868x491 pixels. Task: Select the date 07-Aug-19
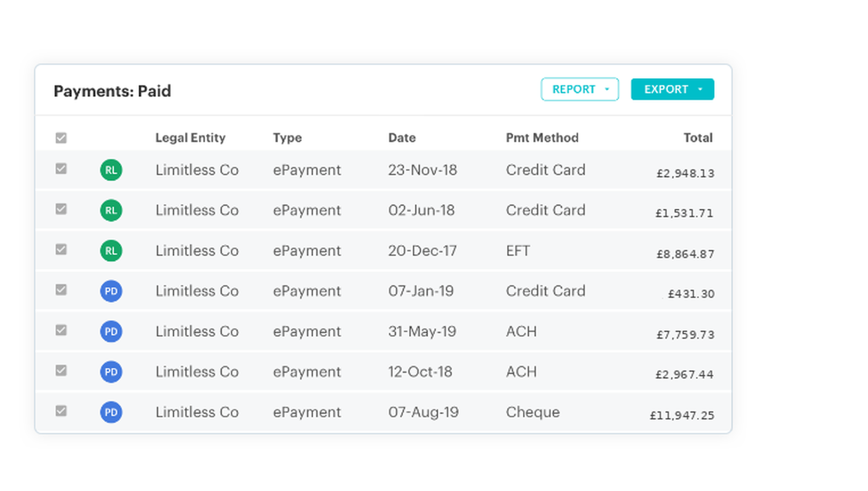(423, 412)
